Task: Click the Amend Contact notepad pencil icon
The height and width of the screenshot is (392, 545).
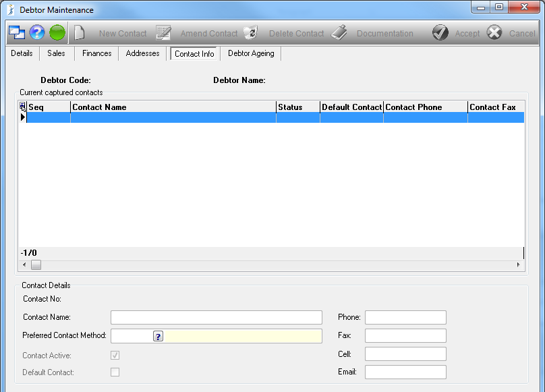Action: [163, 32]
